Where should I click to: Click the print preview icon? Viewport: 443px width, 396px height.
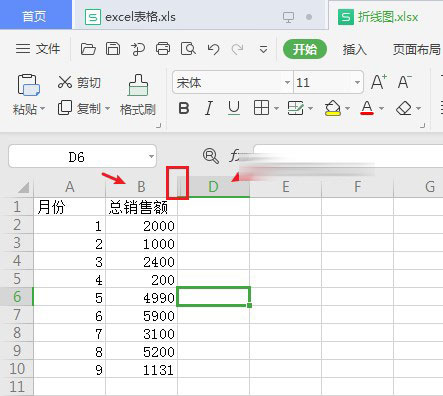point(188,49)
